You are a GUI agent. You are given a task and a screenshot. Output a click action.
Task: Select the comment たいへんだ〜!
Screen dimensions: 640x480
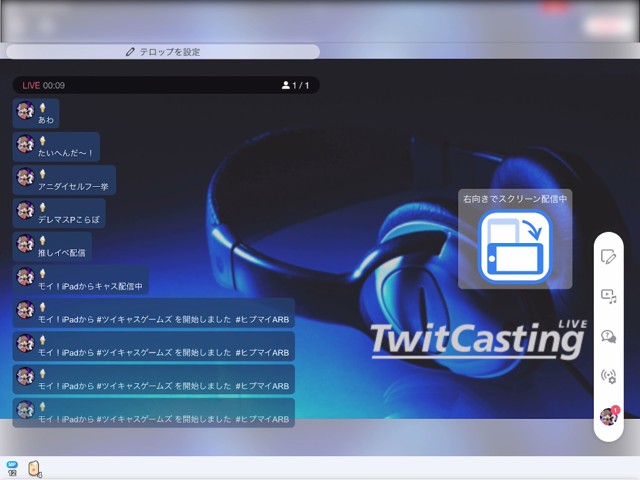(56, 147)
